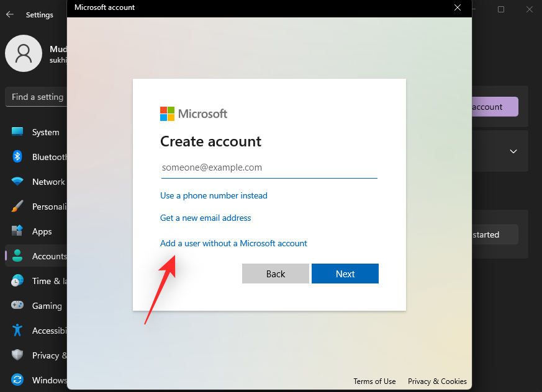Viewport: 542px width, 392px height.
Task: Expand the chevron in Settings right panel
Action: [513, 151]
